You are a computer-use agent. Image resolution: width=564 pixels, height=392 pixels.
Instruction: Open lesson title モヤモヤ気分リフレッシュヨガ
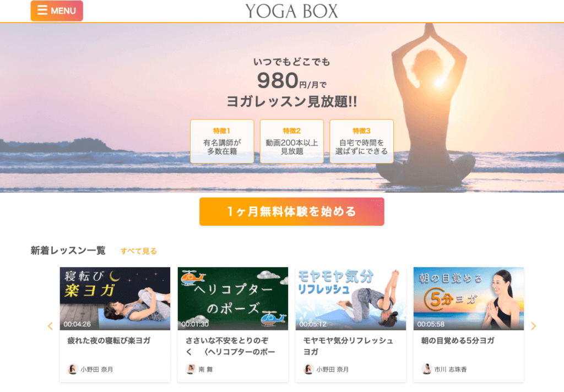(x=348, y=346)
